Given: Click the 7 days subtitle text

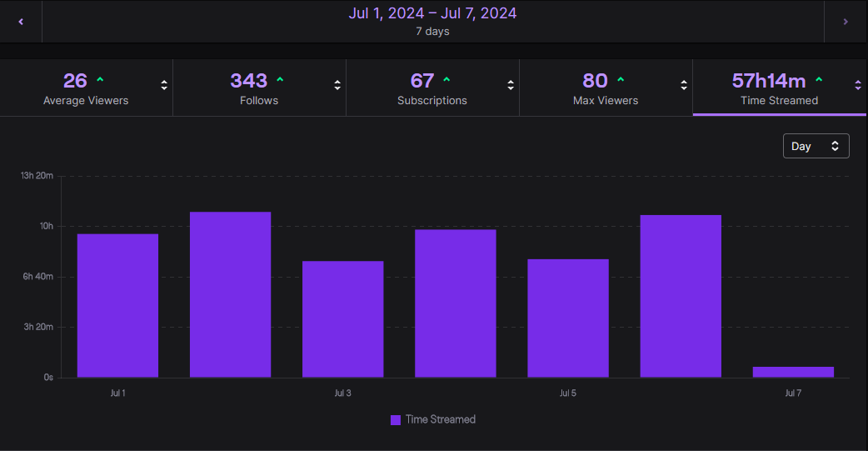Looking at the screenshot, I should (x=433, y=32).
